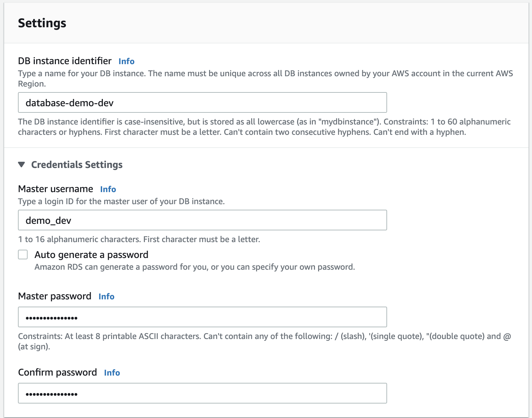Click the Master password label
Viewport: 532px width, 418px height.
(x=55, y=296)
